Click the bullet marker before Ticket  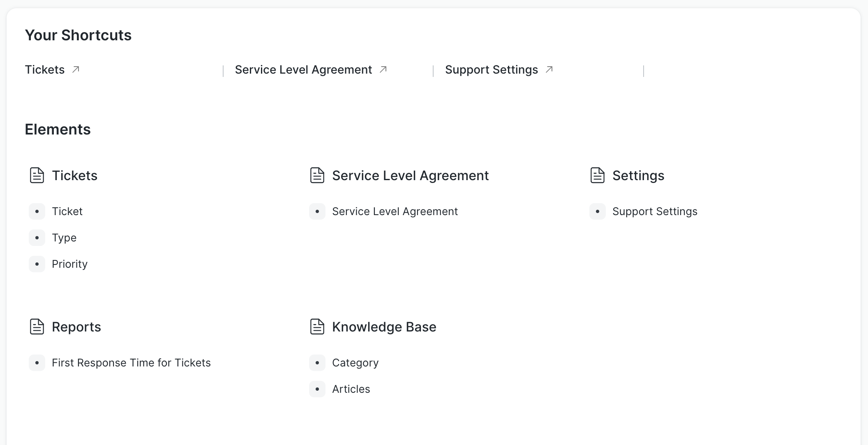37,211
